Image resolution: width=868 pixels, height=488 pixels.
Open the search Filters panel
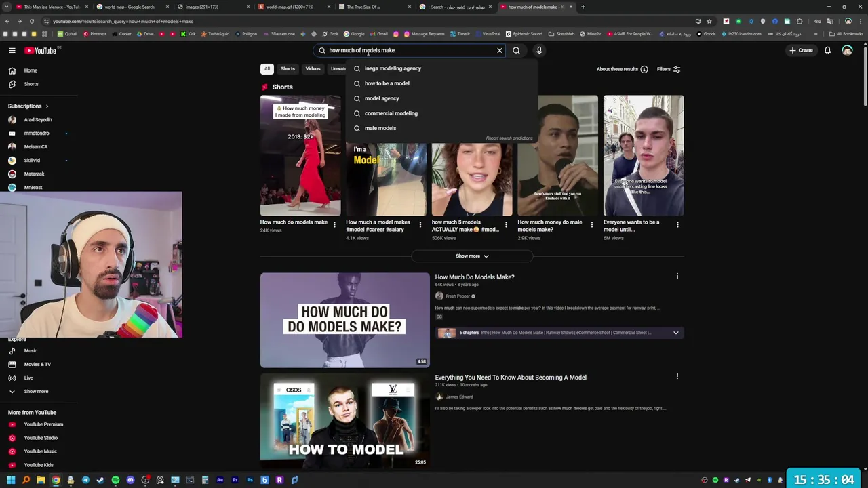(x=669, y=69)
